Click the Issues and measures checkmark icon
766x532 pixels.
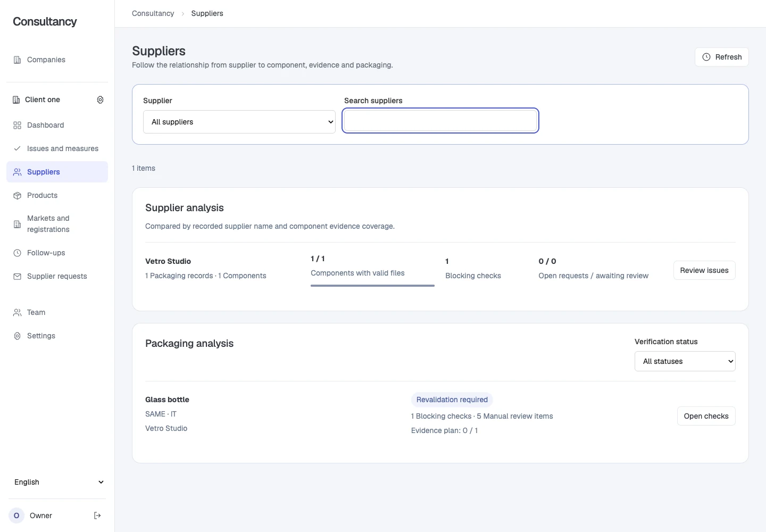coord(17,149)
